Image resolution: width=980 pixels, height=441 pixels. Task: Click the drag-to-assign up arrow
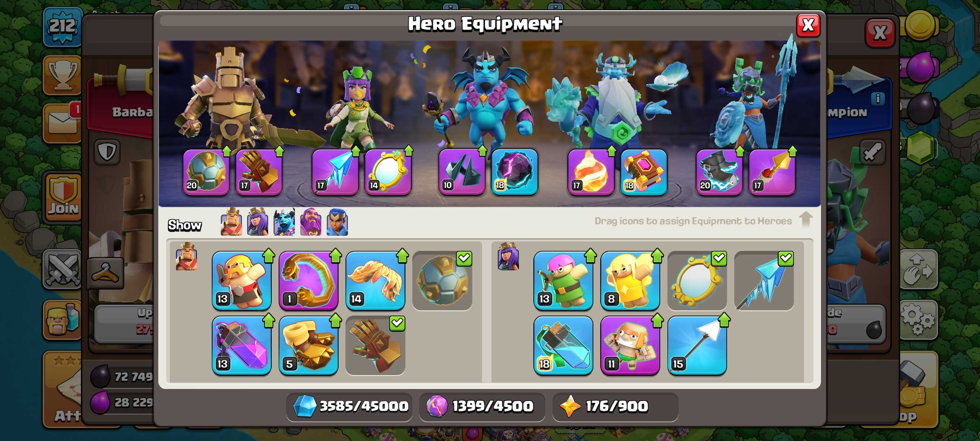tap(806, 220)
